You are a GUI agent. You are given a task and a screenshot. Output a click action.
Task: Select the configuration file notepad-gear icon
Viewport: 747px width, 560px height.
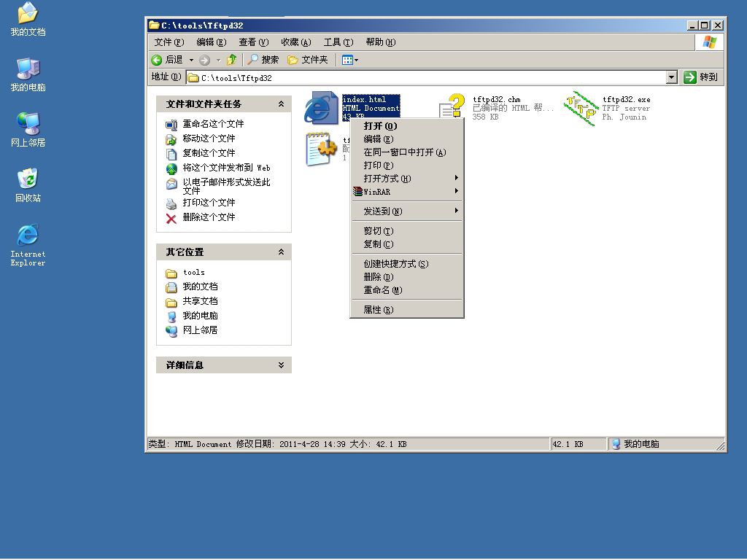[321, 149]
